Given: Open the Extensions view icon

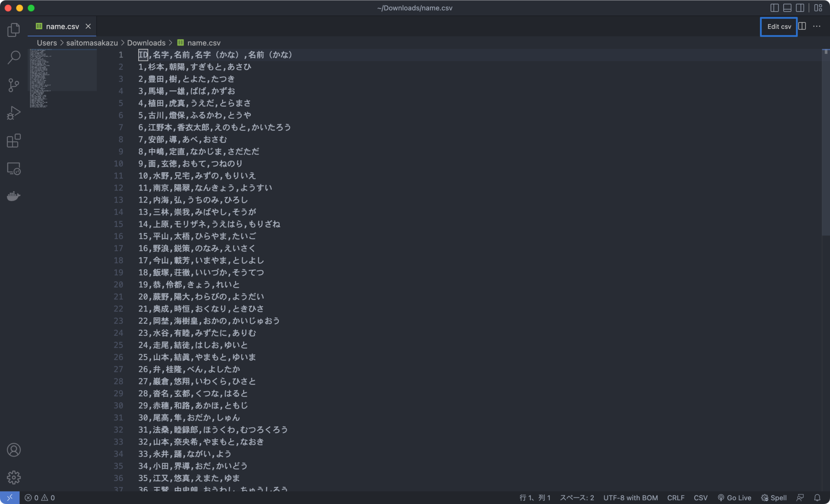Looking at the screenshot, I should [13, 141].
